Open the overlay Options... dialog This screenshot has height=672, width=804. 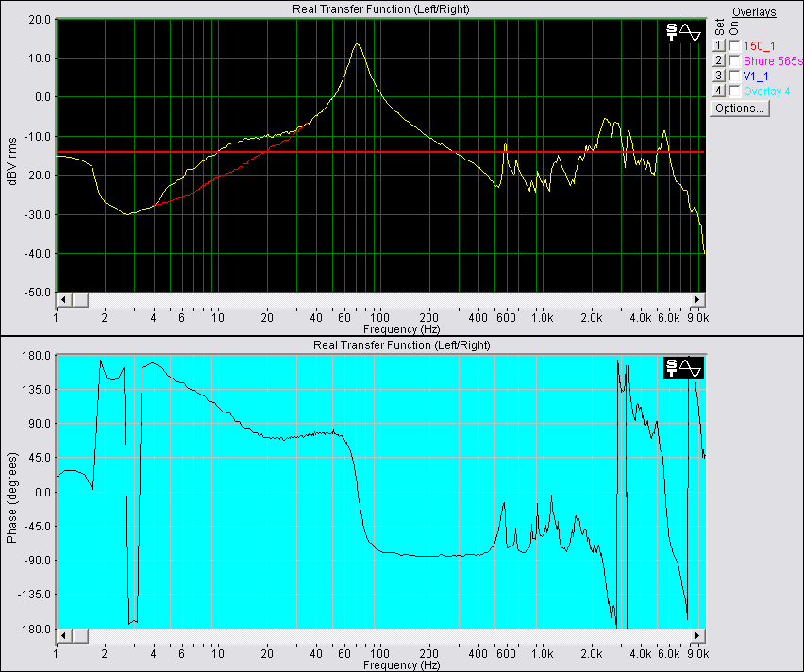[x=740, y=109]
